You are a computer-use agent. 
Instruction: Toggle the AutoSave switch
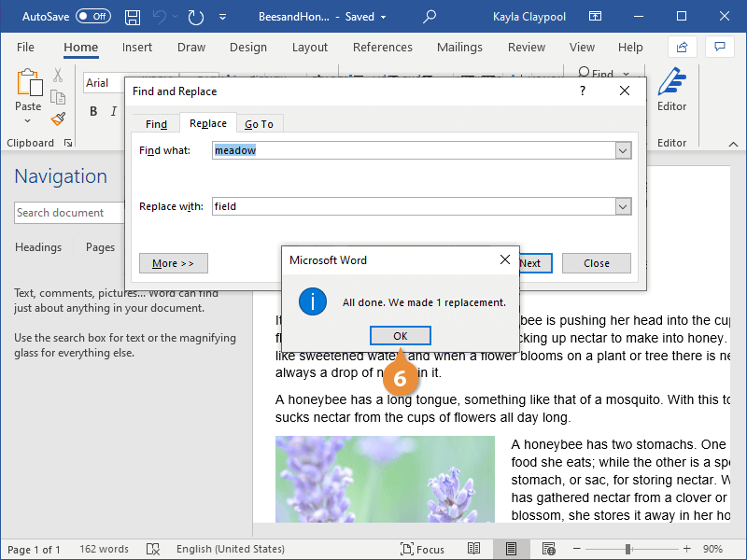pyautogui.click(x=93, y=17)
